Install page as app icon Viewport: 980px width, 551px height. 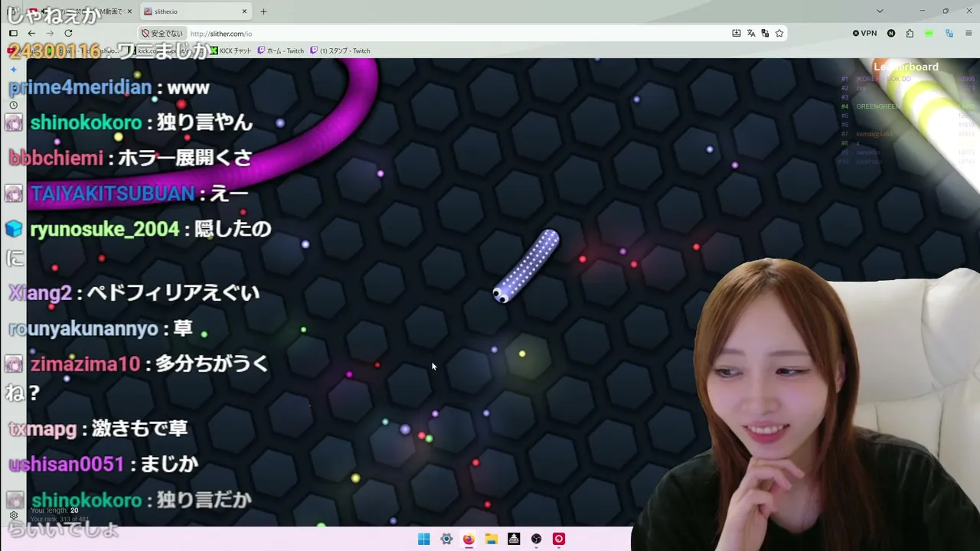pyautogui.click(x=737, y=33)
